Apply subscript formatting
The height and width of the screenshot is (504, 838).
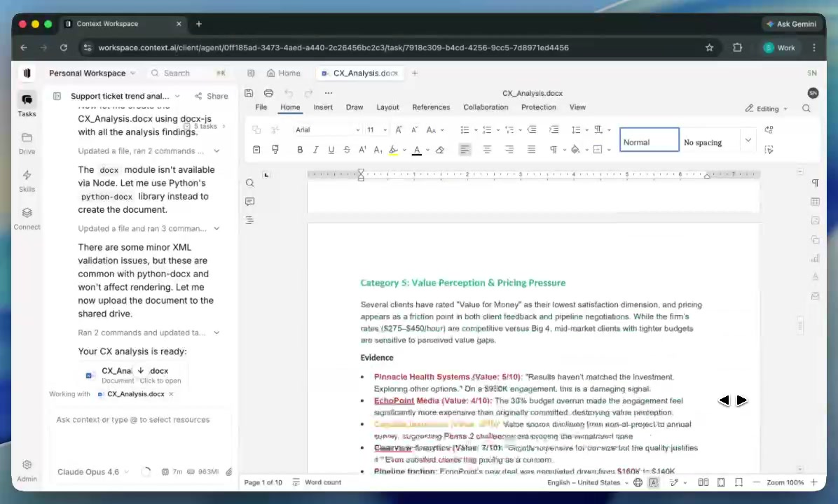[x=378, y=150]
